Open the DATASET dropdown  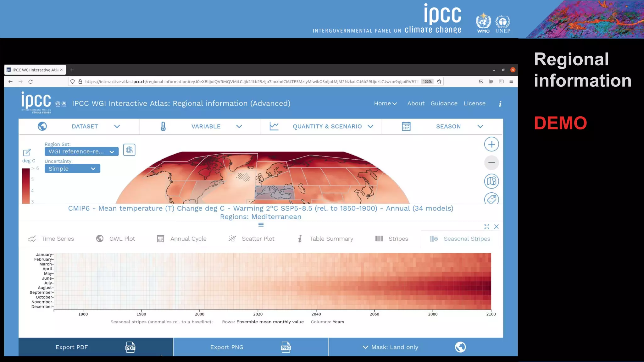(x=79, y=126)
